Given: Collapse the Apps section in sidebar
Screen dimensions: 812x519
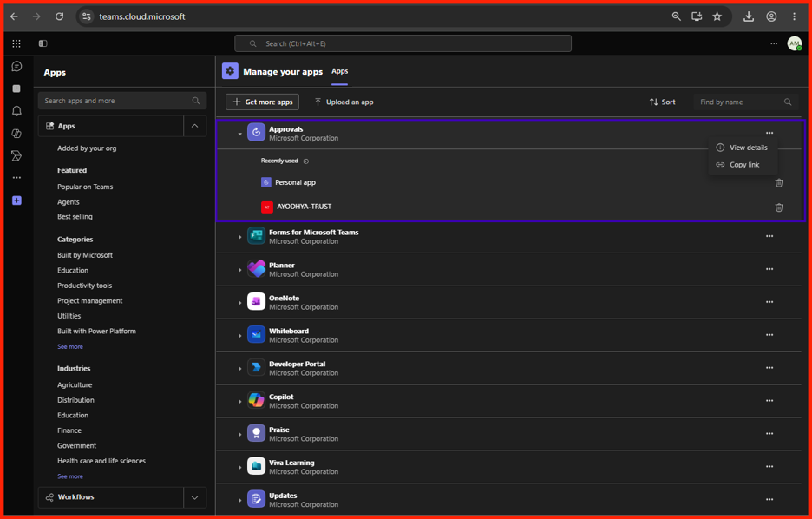Looking at the screenshot, I should pos(194,126).
